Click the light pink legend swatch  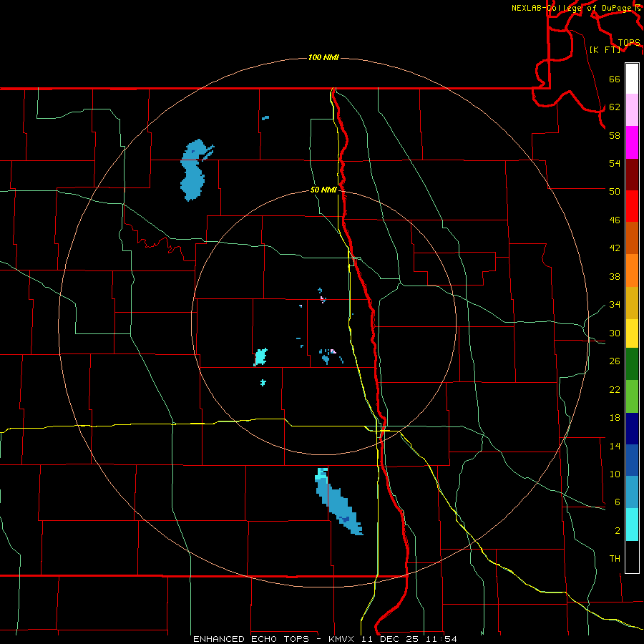632,110
